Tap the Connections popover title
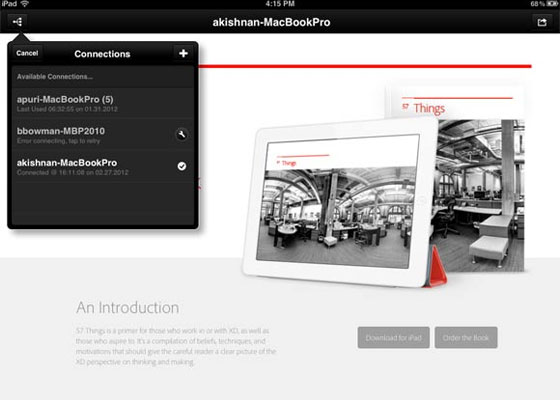The image size is (560, 400). [x=102, y=54]
